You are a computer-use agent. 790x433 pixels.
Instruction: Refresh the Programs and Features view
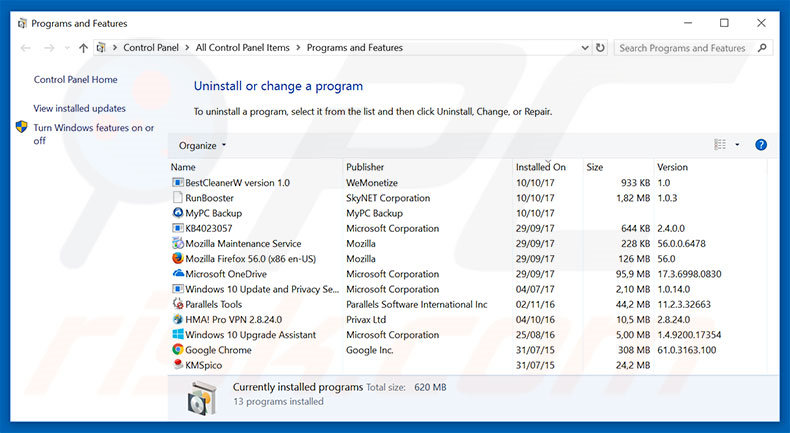pos(600,48)
